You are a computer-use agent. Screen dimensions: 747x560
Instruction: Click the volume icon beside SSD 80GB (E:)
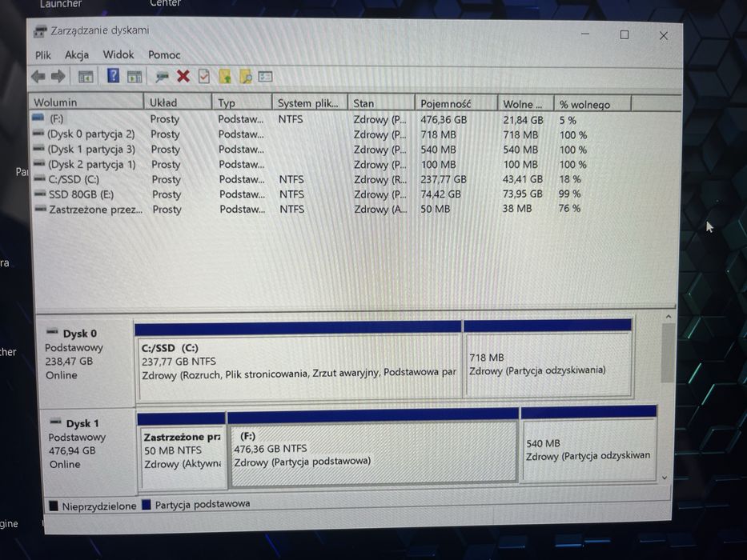40,194
